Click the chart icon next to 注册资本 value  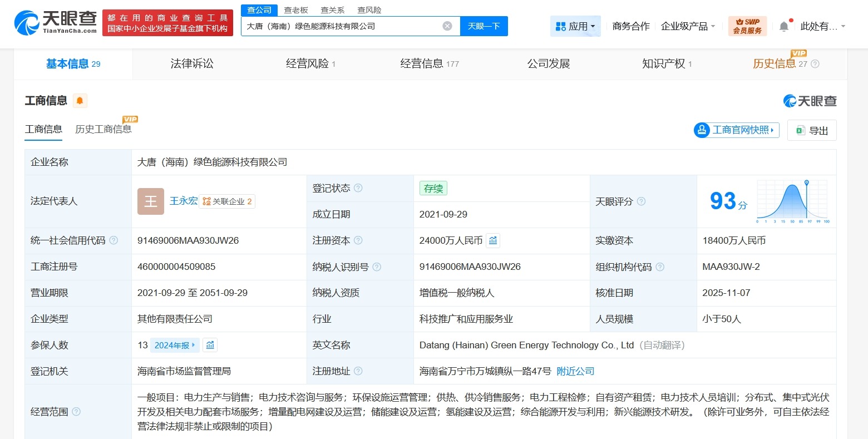(x=493, y=240)
